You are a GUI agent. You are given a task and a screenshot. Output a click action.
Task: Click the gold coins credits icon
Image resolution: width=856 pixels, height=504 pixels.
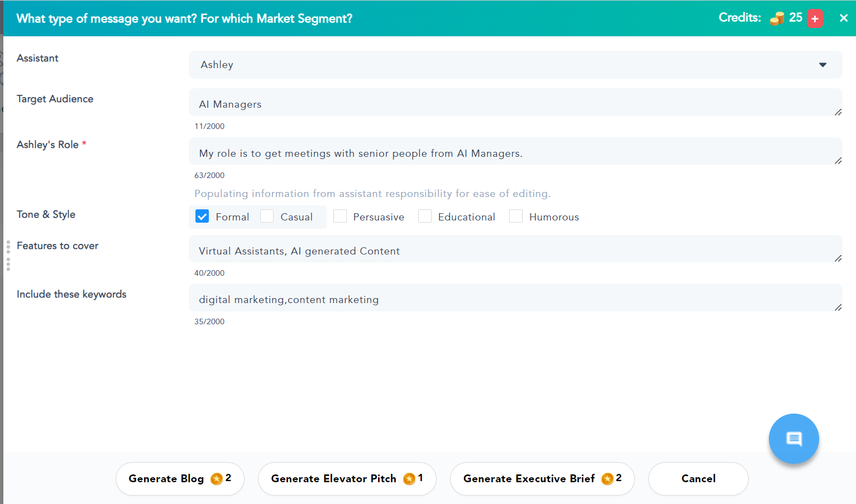point(777,18)
